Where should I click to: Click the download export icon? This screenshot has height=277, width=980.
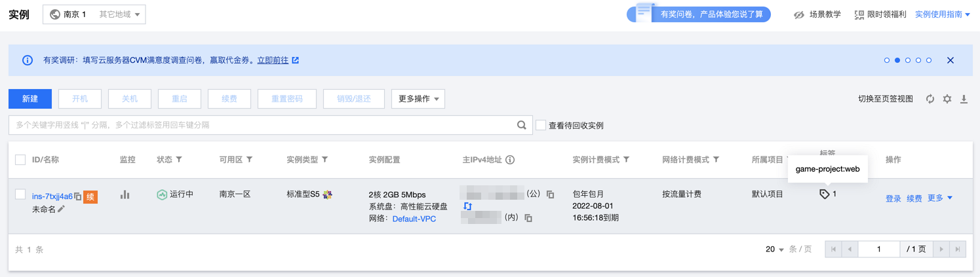(964, 99)
